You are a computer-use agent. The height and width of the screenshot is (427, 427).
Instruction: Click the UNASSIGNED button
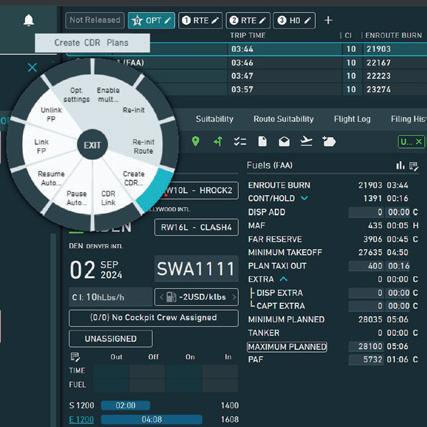pyautogui.click(x=111, y=339)
